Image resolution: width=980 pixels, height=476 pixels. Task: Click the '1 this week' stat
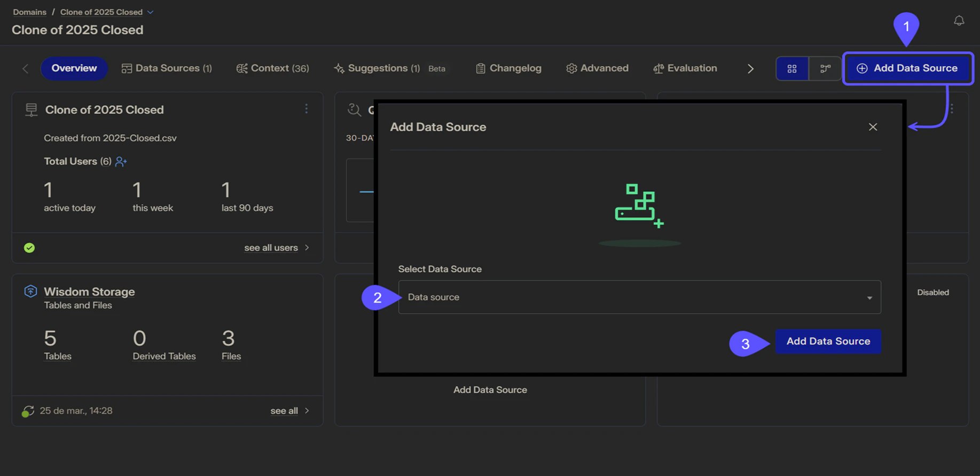pyautogui.click(x=153, y=197)
